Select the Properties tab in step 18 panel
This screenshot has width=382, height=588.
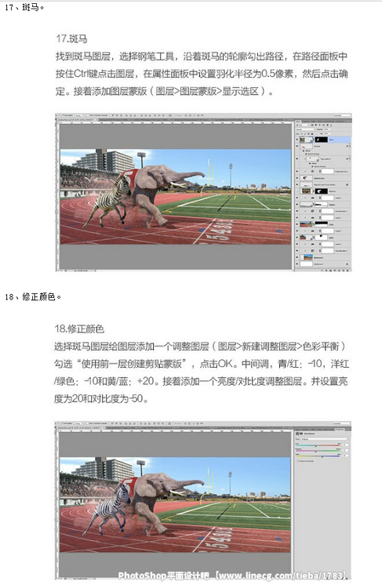(x=340, y=430)
